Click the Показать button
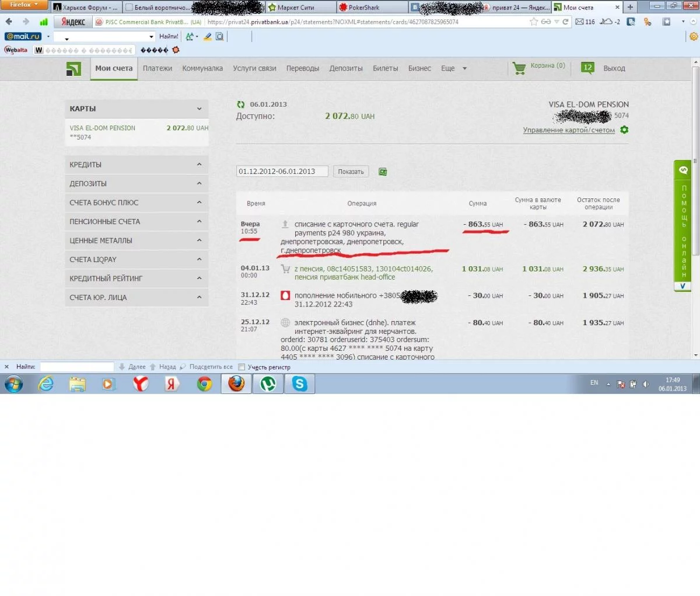Screen dimensions: 700x596 pos(351,172)
